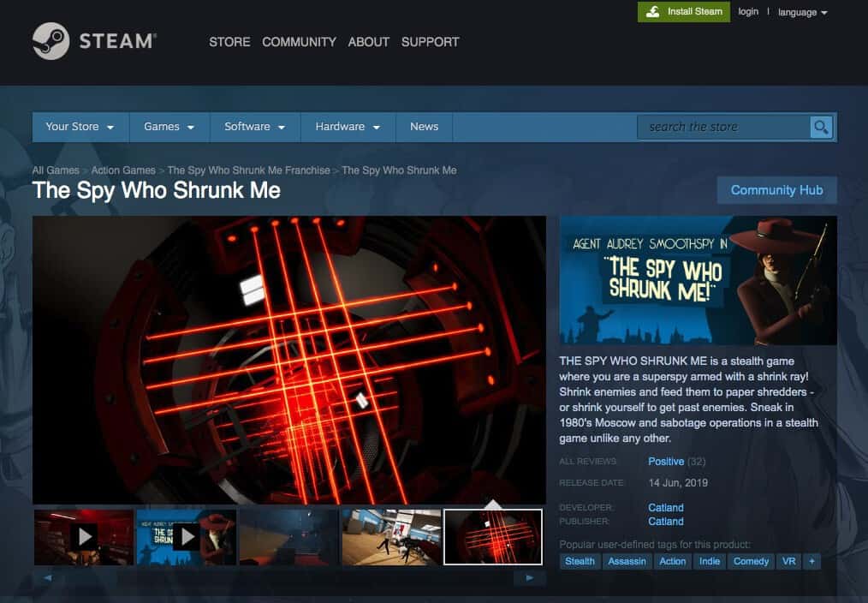Click the magnifier search button

click(x=821, y=128)
